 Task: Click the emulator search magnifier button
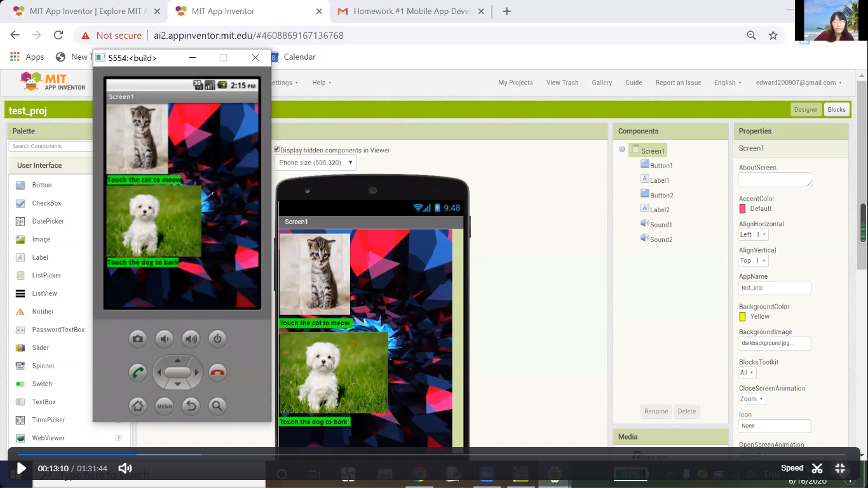coord(217,406)
